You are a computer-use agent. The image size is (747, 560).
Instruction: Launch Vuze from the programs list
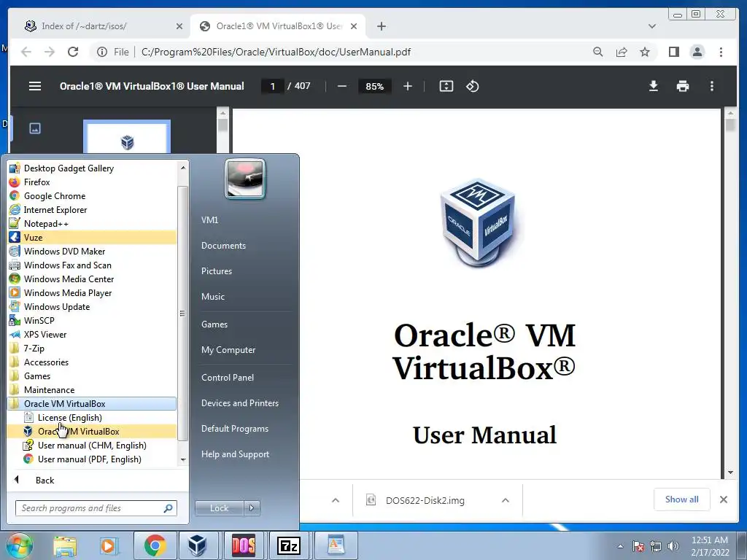click(92, 238)
